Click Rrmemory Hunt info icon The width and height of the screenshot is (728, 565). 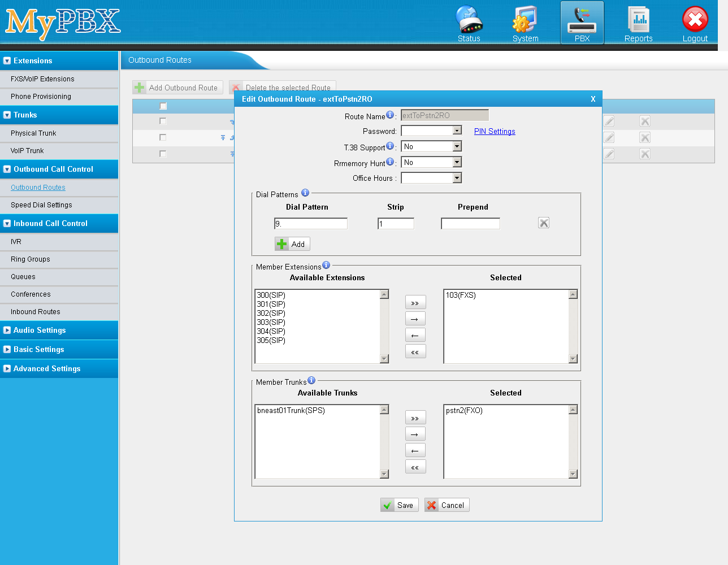(x=390, y=162)
